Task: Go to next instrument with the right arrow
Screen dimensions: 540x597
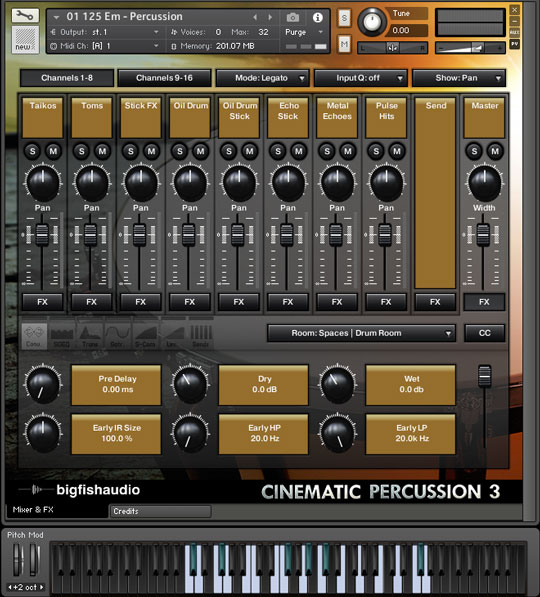Action: point(270,17)
